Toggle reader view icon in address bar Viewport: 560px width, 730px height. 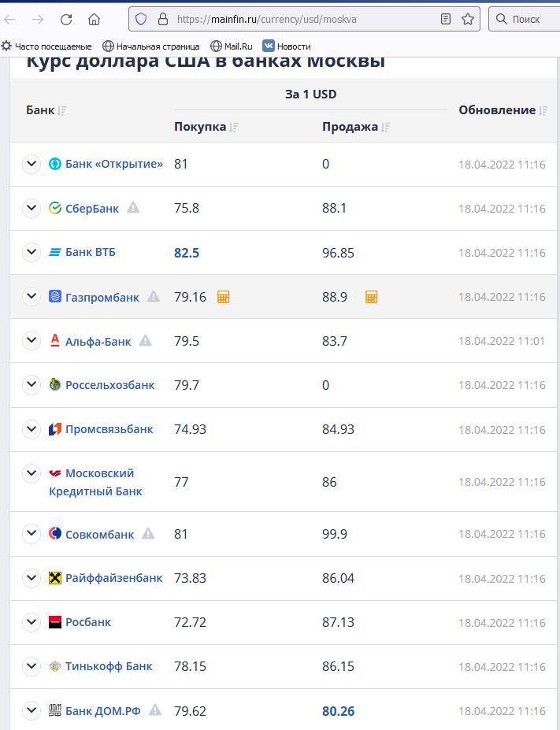click(446, 19)
